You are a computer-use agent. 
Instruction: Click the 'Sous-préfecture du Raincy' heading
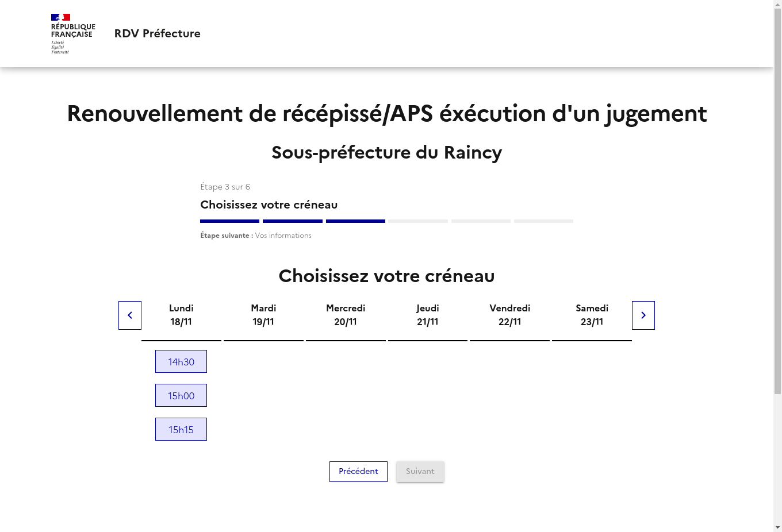[x=386, y=152]
